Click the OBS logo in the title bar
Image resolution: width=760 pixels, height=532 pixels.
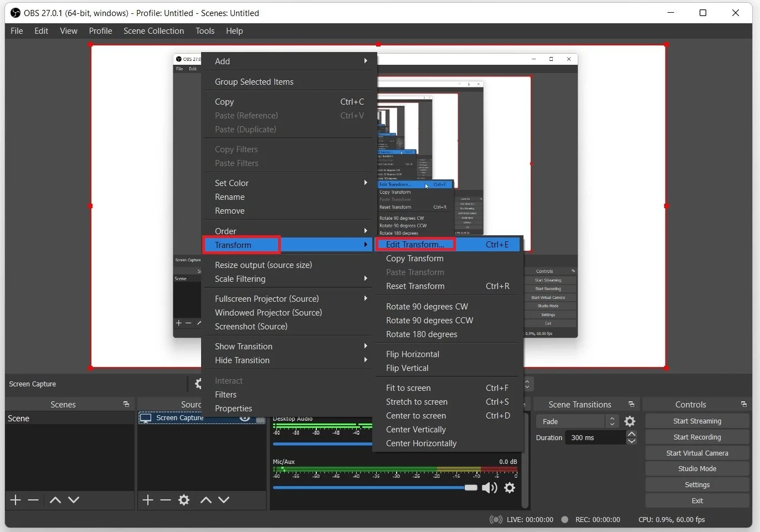click(16, 13)
